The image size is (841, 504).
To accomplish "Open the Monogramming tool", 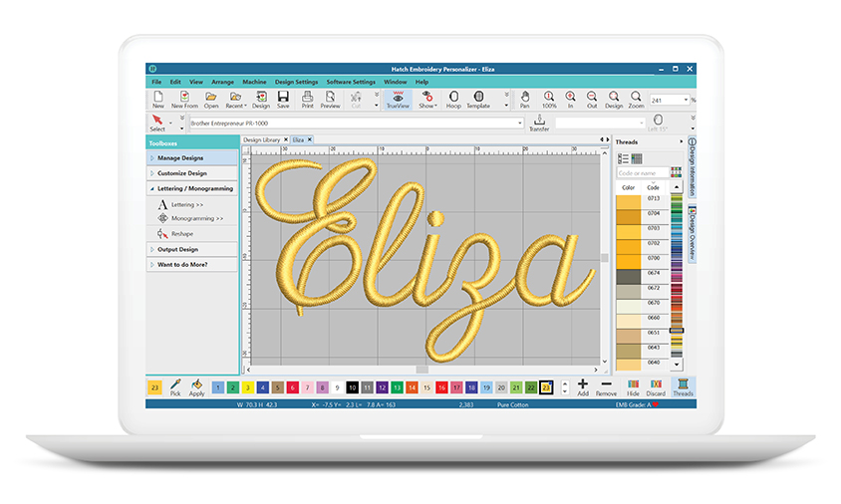I will 191,219.
